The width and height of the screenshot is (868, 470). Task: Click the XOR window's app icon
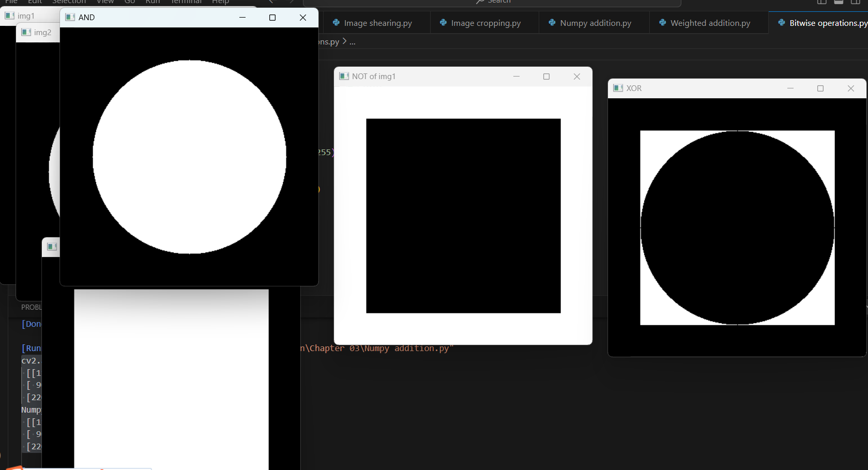[618, 88]
